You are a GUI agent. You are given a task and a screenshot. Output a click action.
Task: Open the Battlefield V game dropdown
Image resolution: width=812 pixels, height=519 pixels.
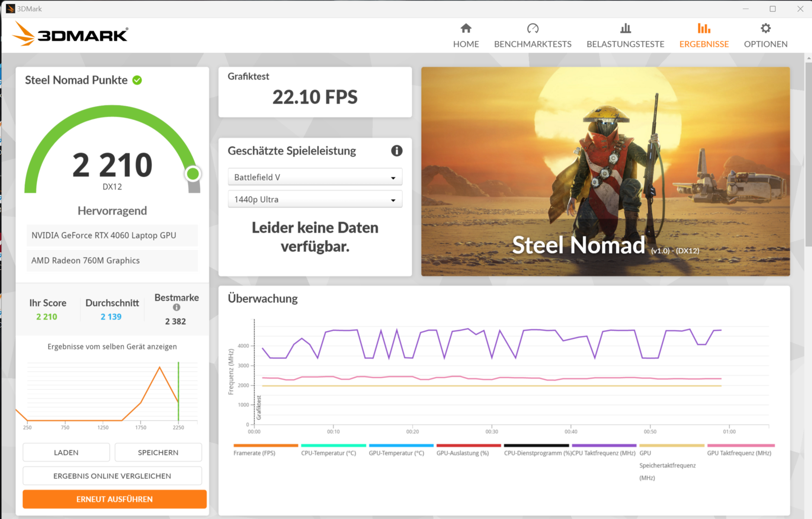315,177
